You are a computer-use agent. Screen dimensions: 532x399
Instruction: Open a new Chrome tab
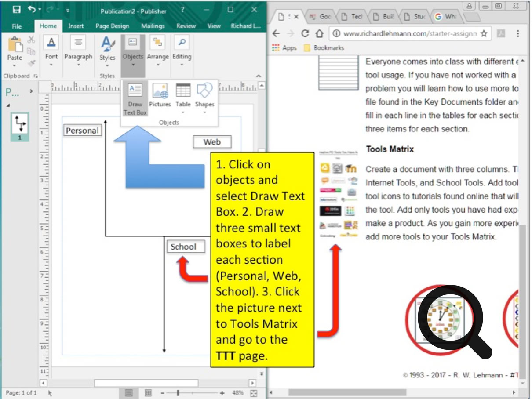click(x=472, y=17)
